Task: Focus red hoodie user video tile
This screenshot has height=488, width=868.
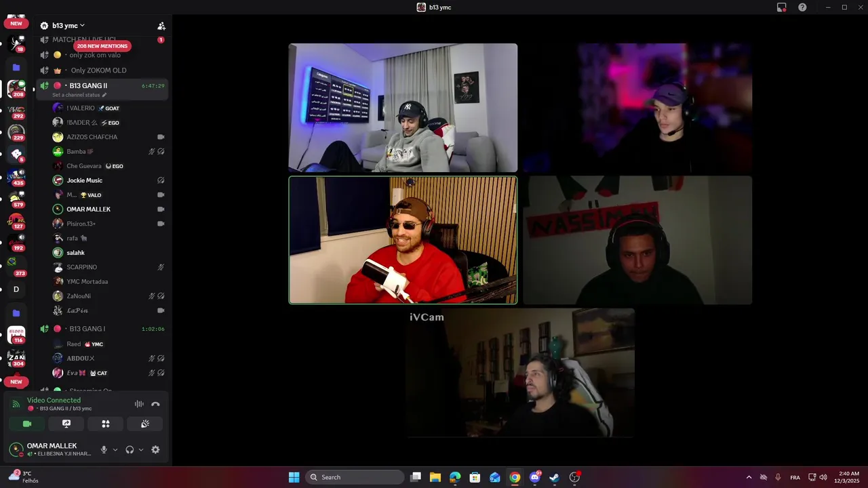Action: tap(403, 240)
